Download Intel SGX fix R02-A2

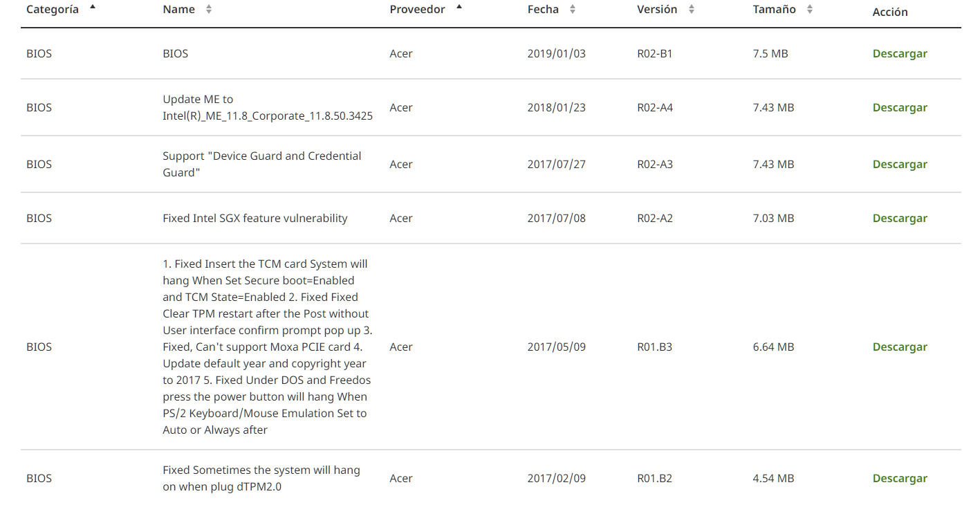pyautogui.click(x=900, y=219)
